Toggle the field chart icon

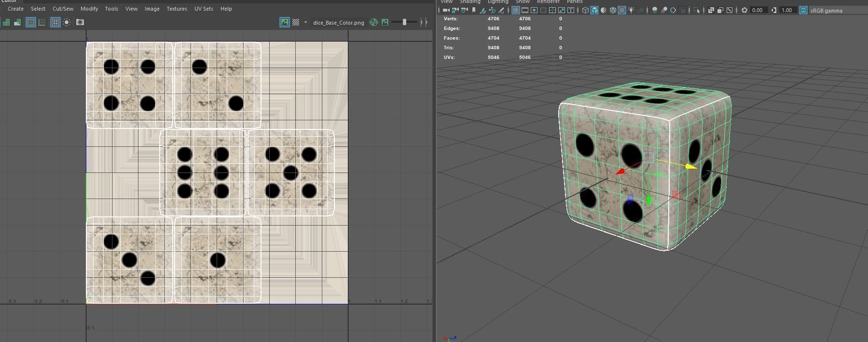coord(552,10)
